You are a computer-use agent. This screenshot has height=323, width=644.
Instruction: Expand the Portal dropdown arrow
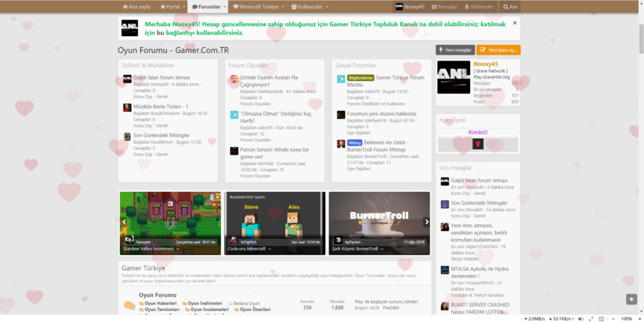(184, 7)
